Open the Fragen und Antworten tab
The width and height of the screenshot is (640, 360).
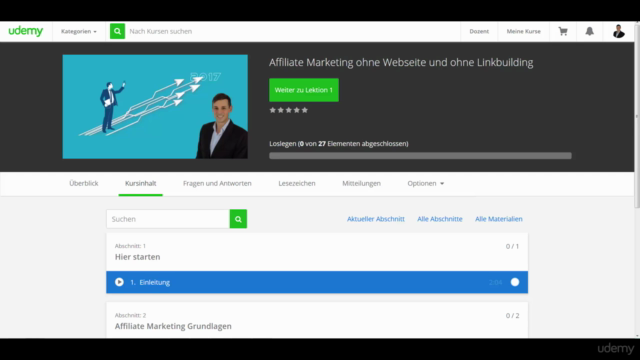click(x=217, y=183)
